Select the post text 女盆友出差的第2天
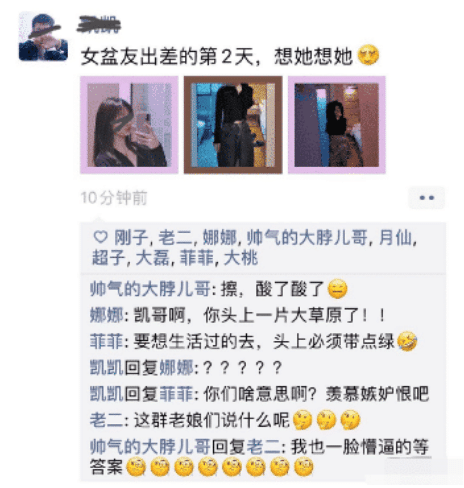 click(169, 56)
